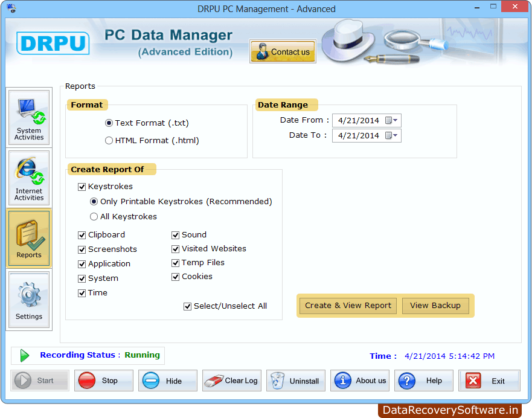Uncheck the Sound checkbox
Viewport: 532px width, 418px height.
(x=175, y=235)
